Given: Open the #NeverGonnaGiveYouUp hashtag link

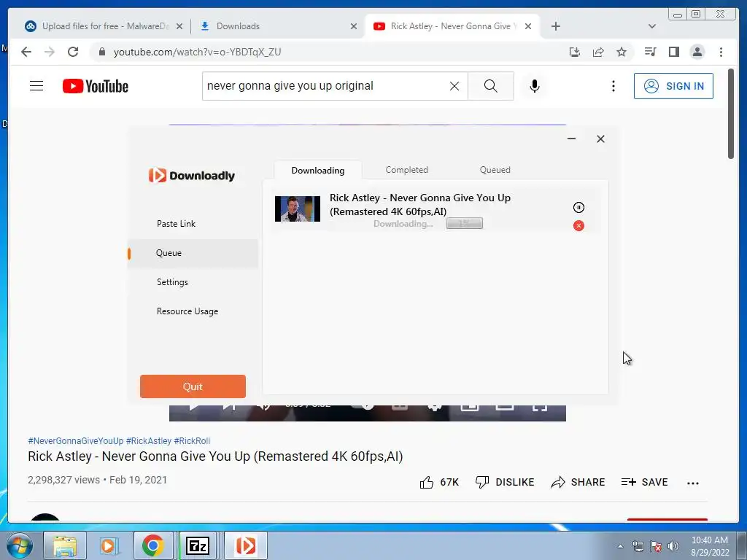Looking at the screenshot, I should pos(75,441).
